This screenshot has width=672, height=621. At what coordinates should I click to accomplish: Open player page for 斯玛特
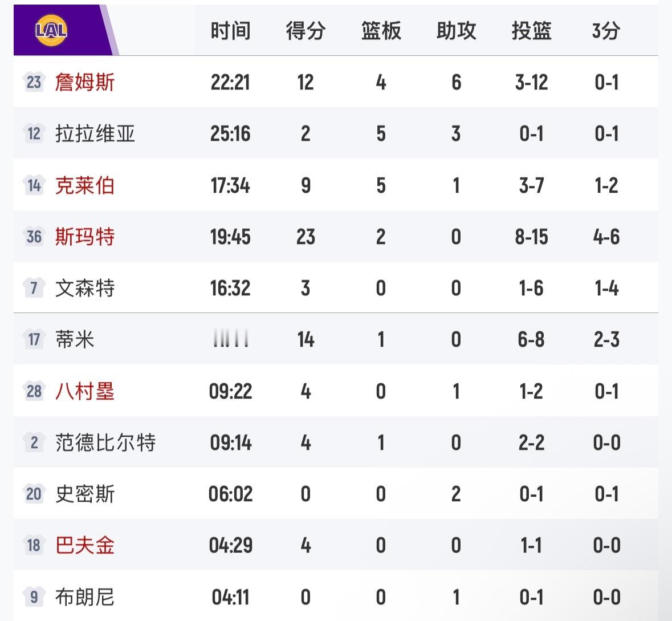tap(85, 237)
